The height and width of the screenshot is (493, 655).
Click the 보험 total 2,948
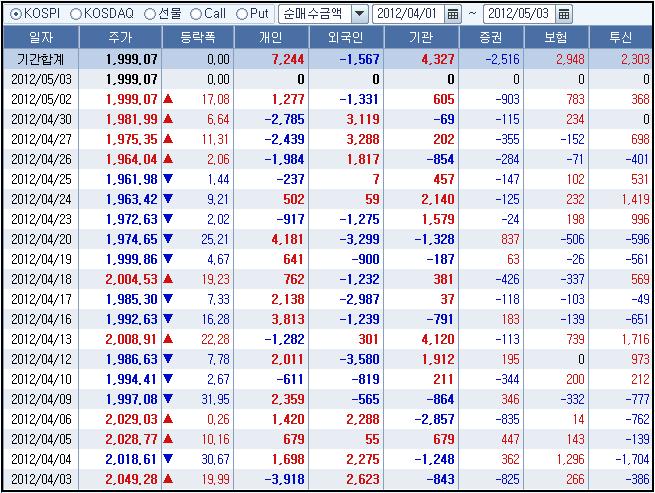tap(570, 59)
